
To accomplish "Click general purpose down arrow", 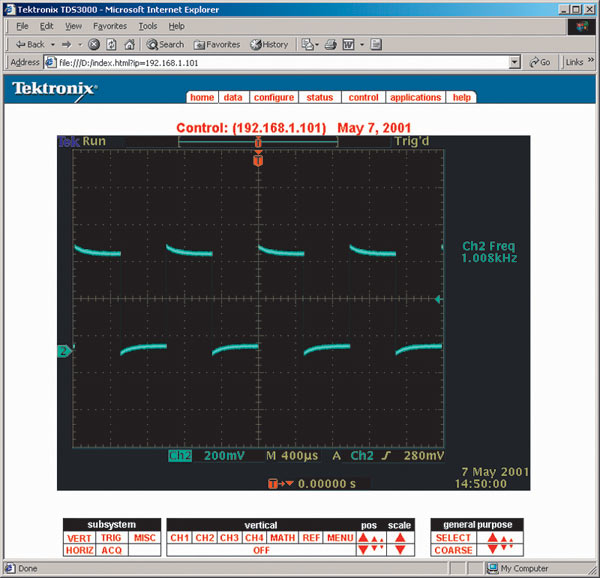I will pyautogui.click(x=492, y=550).
